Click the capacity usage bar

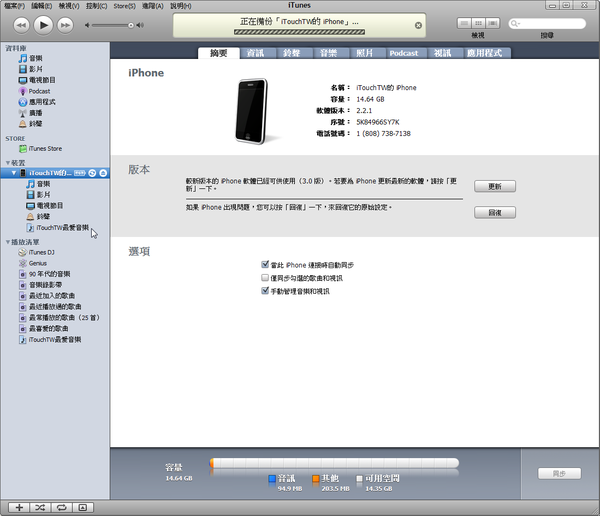(x=334, y=463)
